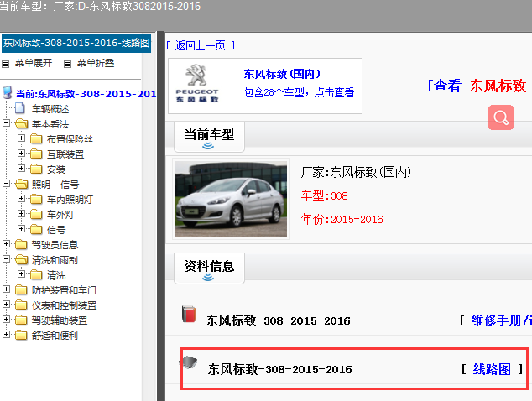Click folder icon of 车内照明灯

(x=36, y=199)
